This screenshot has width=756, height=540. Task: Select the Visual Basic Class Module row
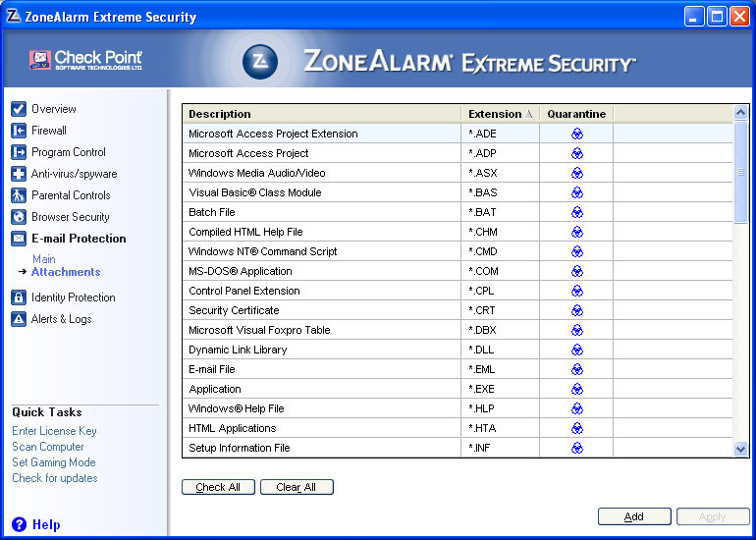click(x=459, y=192)
